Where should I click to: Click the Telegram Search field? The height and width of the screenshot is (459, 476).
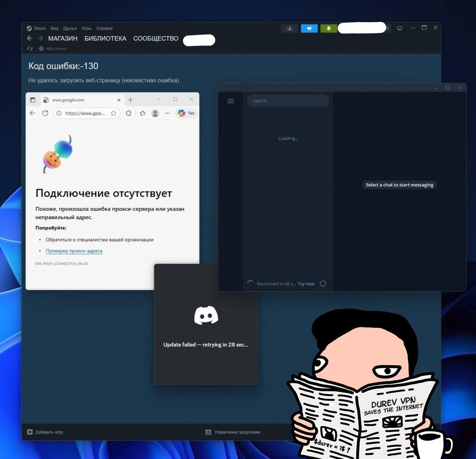tap(288, 101)
